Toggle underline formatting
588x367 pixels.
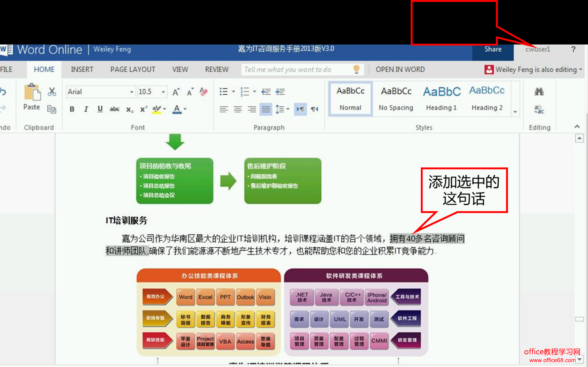pyautogui.click(x=100, y=109)
